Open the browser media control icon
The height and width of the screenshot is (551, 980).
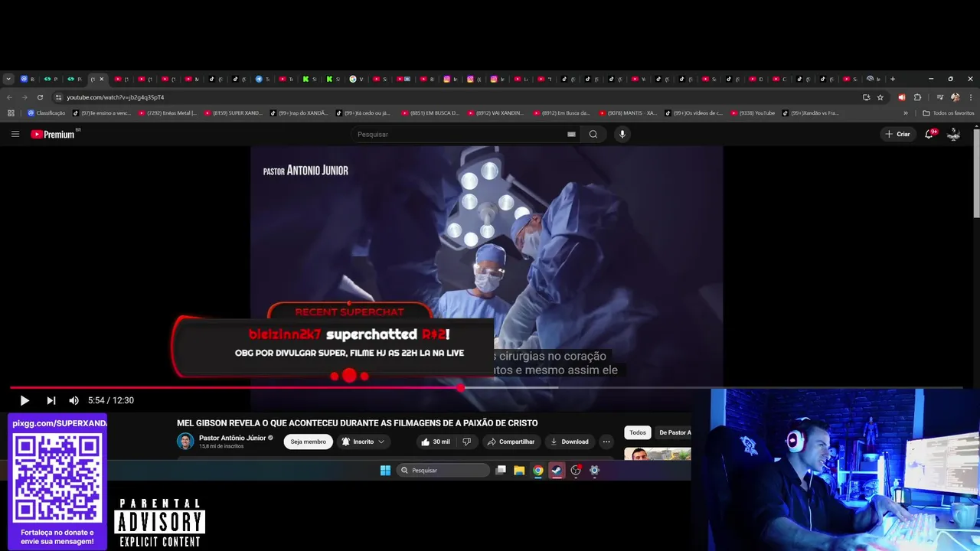click(x=940, y=97)
